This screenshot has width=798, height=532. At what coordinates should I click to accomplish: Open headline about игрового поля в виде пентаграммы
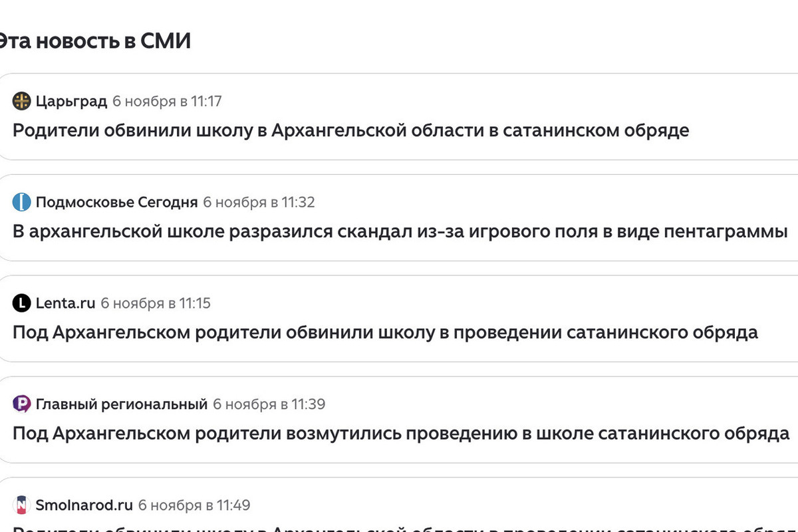[x=400, y=231]
